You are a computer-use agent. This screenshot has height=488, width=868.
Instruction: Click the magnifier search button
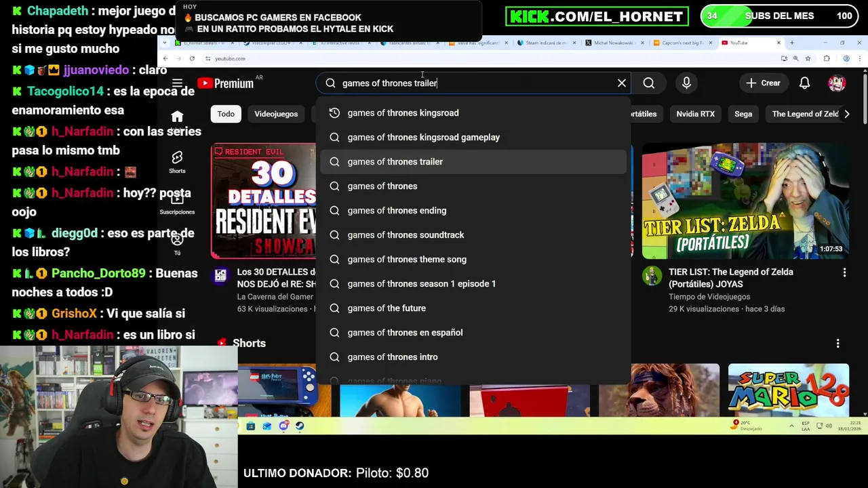[x=649, y=83]
